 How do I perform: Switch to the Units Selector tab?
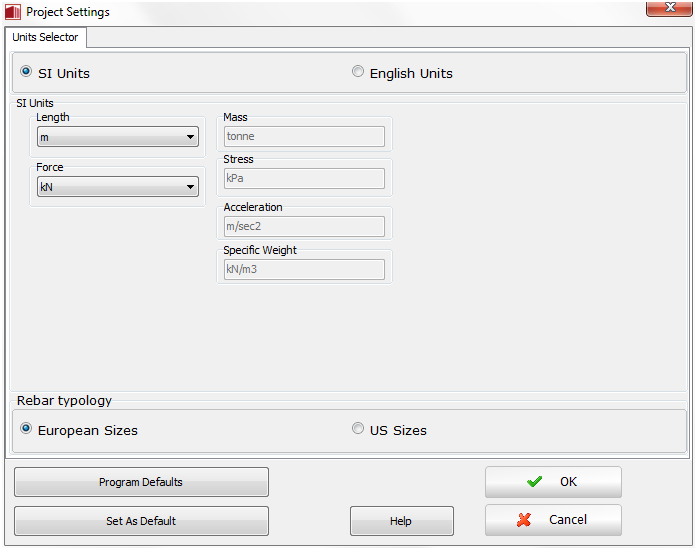coord(45,37)
